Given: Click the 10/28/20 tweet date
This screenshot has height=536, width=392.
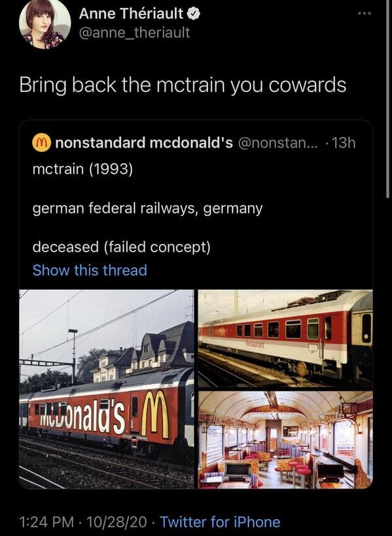Looking at the screenshot, I should tap(116, 522).
